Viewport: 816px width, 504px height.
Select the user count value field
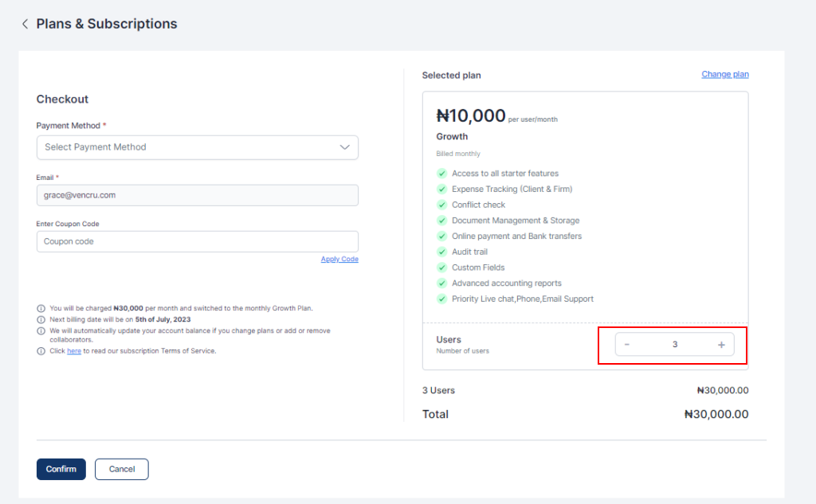coord(674,345)
